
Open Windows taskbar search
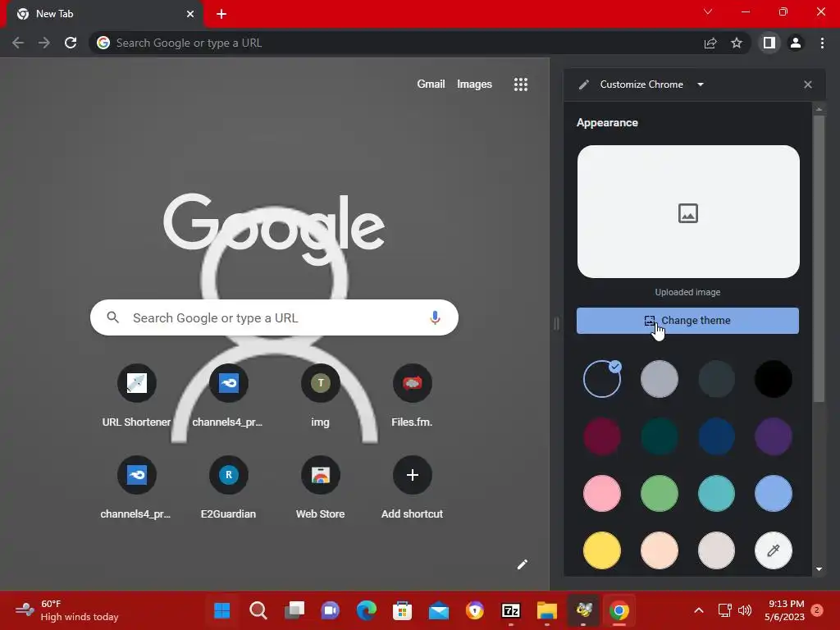[x=258, y=610]
